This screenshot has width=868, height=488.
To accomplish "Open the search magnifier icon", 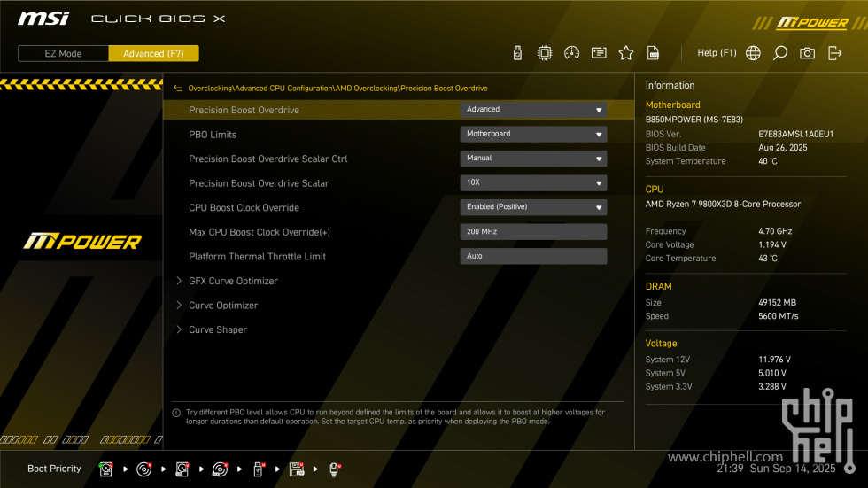I will point(780,53).
